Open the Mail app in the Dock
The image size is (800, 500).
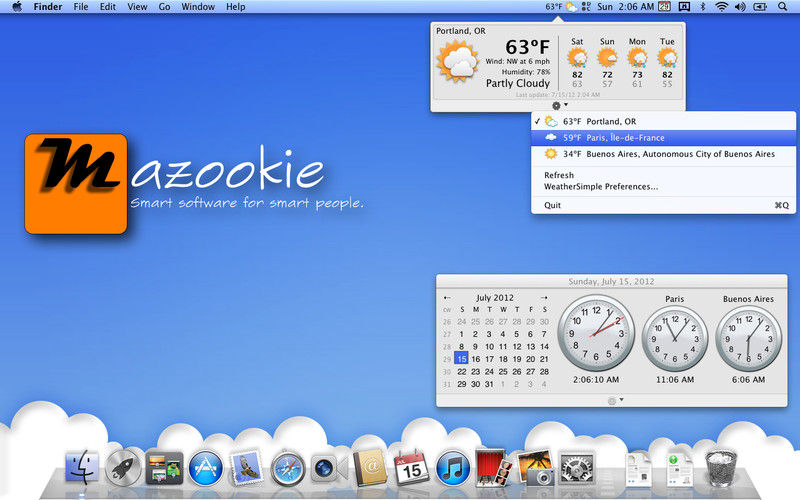[247, 467]
